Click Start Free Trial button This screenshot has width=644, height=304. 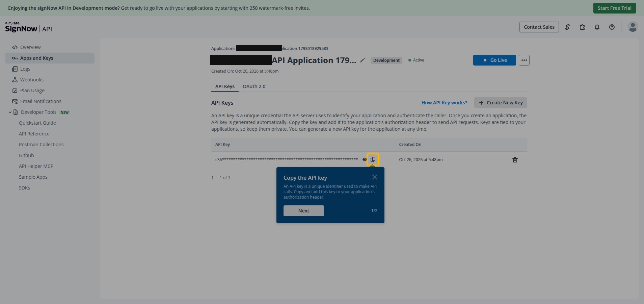coord(615,8)
